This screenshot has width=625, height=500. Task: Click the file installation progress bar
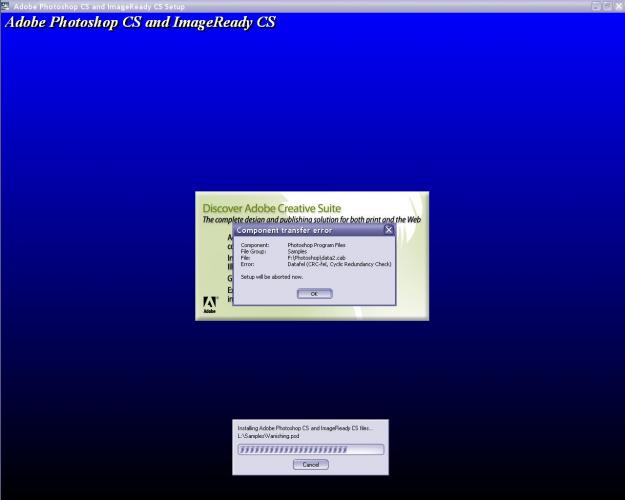click(x=310, y=450)
